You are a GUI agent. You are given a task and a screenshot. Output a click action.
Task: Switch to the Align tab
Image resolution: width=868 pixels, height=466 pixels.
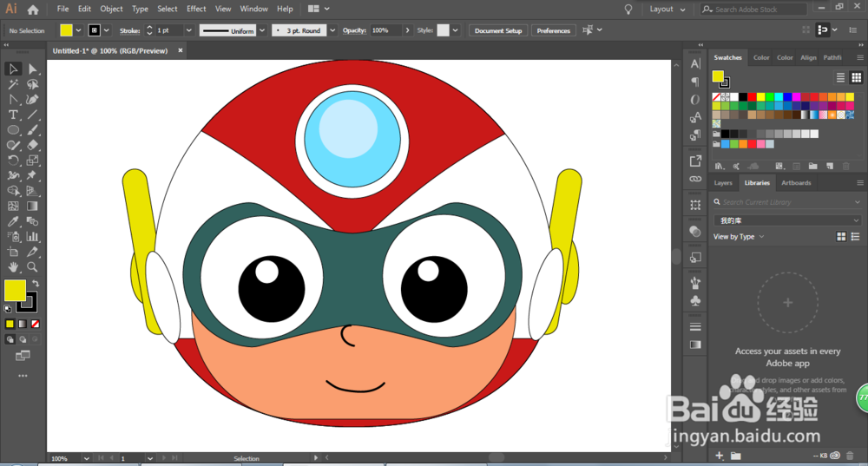coord(808,57)
